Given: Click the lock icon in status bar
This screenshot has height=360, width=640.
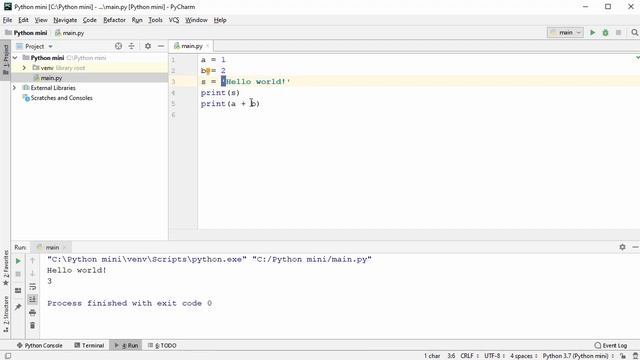Looking at the screenshot, I should [x=623, y=356].
